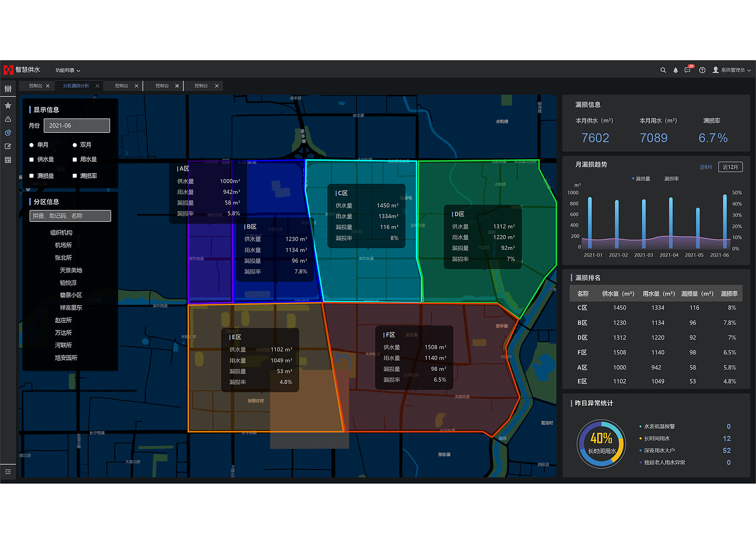This screenshot has width=756, height=544.
Task: Select C区 row in leak ranking
Action: [656, 308]
